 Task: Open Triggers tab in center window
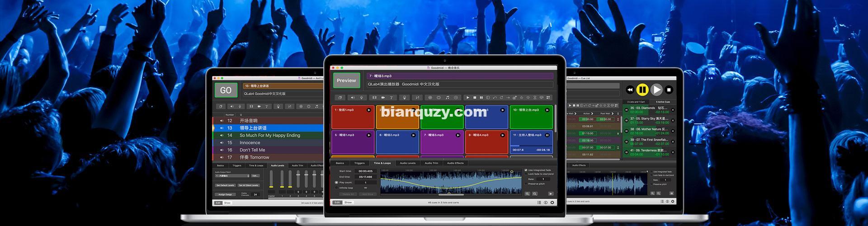pos(359,163)
